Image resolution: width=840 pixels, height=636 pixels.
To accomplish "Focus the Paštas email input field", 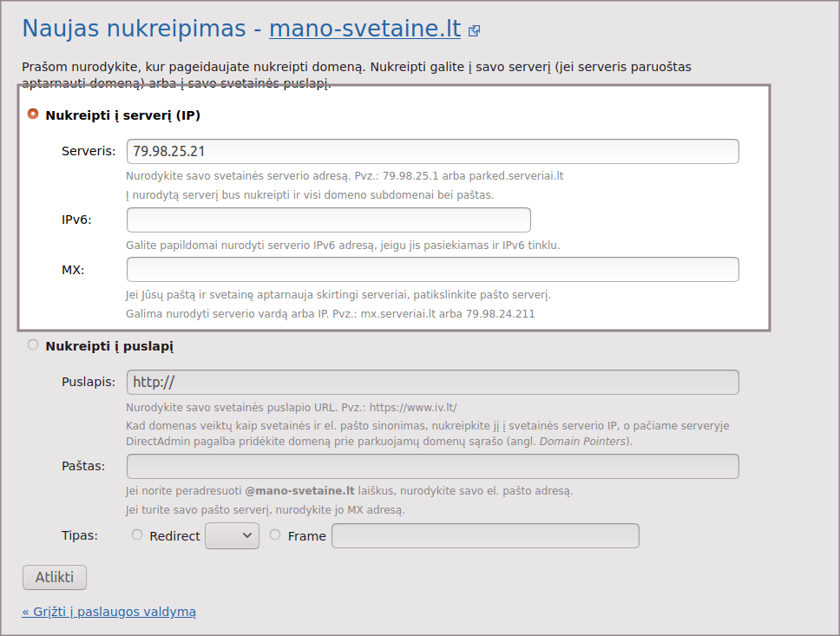I will coord(432,466).
